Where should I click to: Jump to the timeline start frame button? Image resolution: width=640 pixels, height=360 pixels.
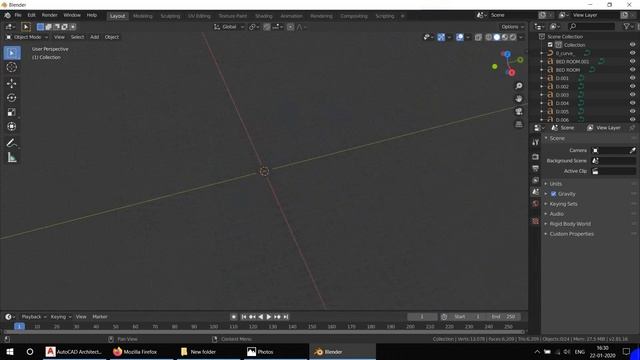click(243, 317)
